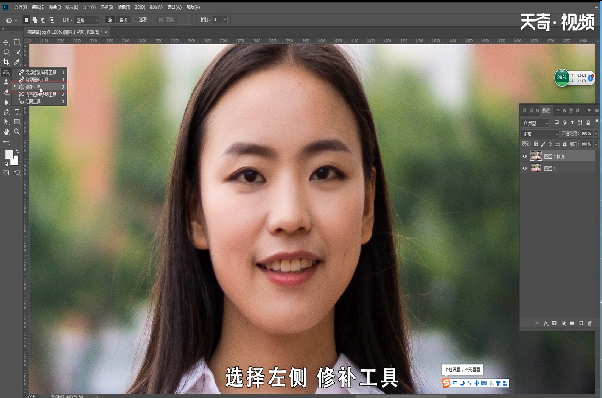Toggle lock image pixels brush icon
This screenshot has width=602, height=398.
point(543,144)
